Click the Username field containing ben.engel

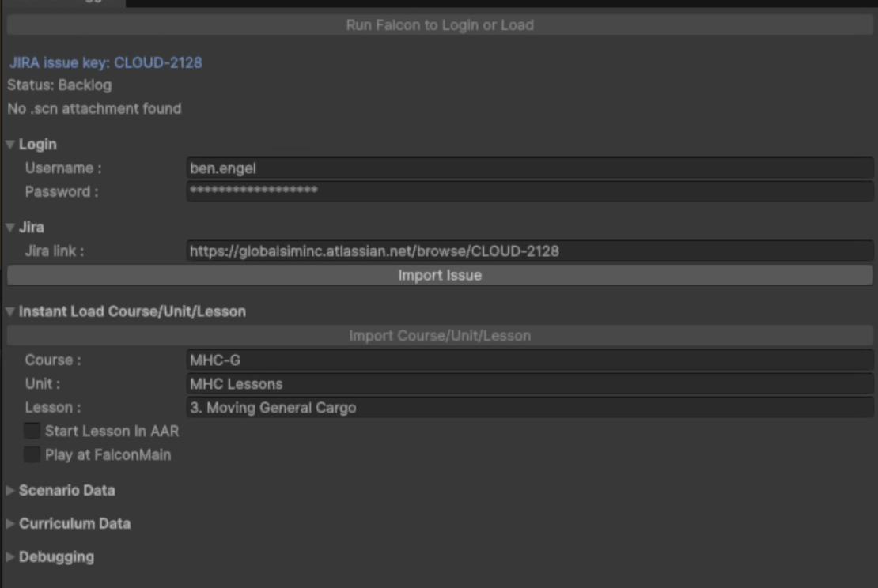pos(530,168)
